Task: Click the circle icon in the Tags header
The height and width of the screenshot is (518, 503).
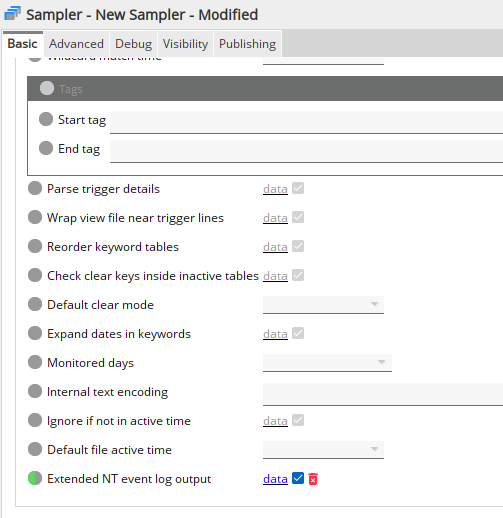Action: coord(47,88)
